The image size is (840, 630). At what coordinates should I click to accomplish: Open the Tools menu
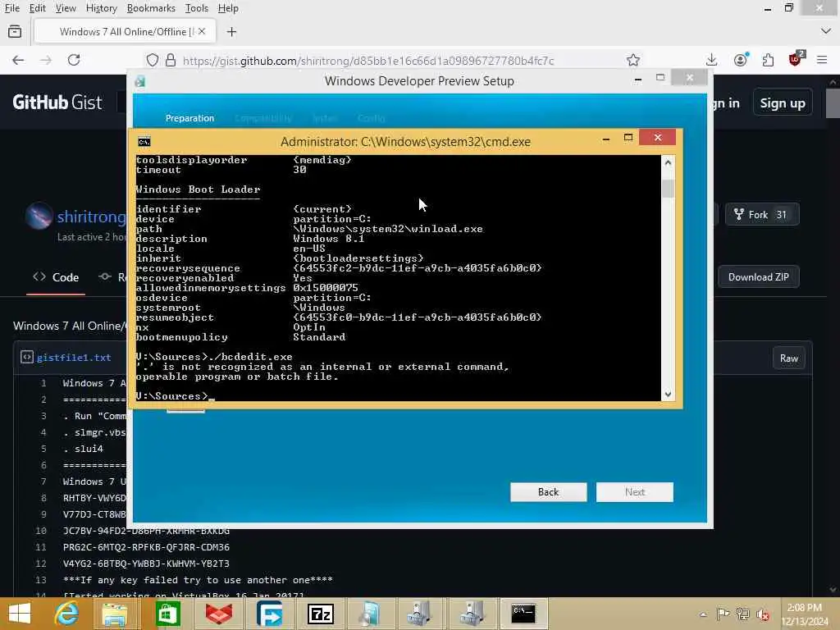pyautogui.click(x=197, y=8)
